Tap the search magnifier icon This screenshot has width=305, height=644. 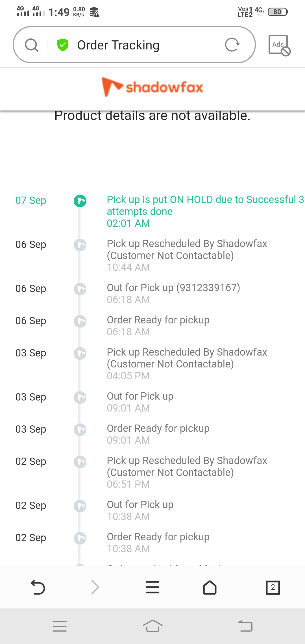[31, 45]
